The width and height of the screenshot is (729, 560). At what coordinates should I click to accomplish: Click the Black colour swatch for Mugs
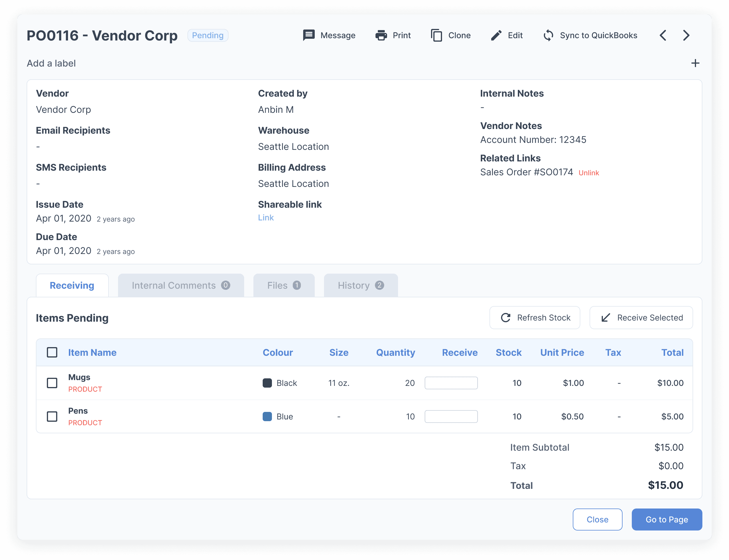pos(267,383)
